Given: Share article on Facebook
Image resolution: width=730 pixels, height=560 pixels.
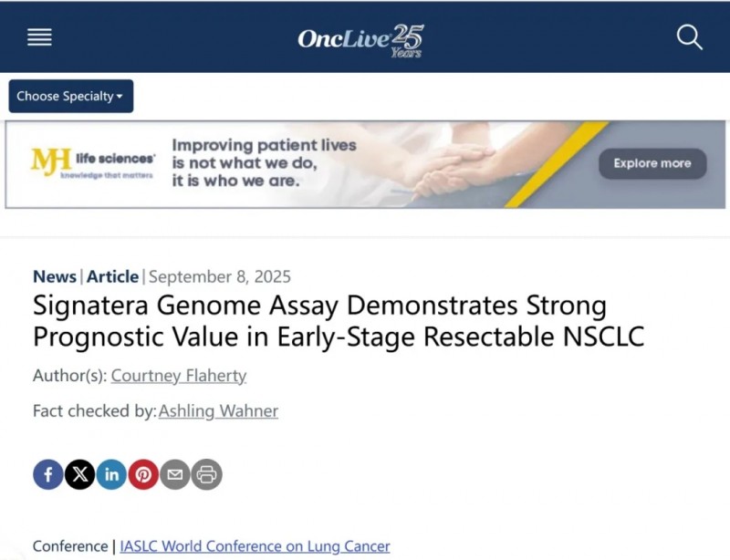Looking at the screenshot, I should pos(48,474).
